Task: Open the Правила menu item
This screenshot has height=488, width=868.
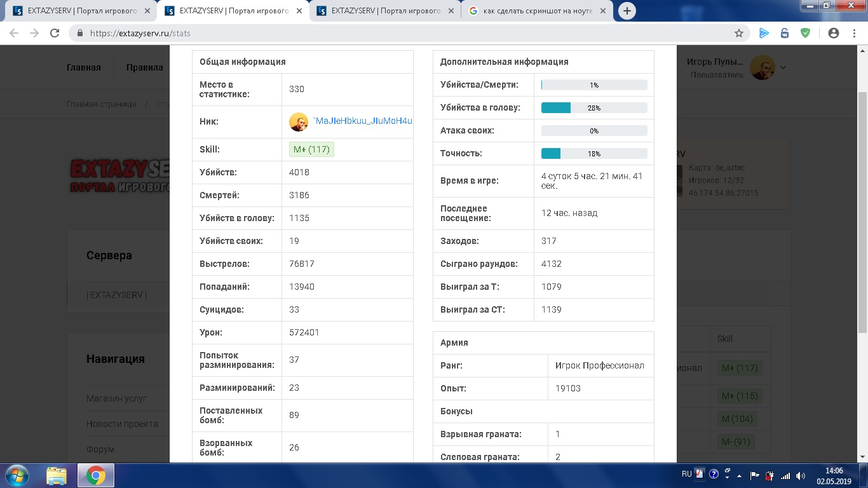Action: point(144,67)
